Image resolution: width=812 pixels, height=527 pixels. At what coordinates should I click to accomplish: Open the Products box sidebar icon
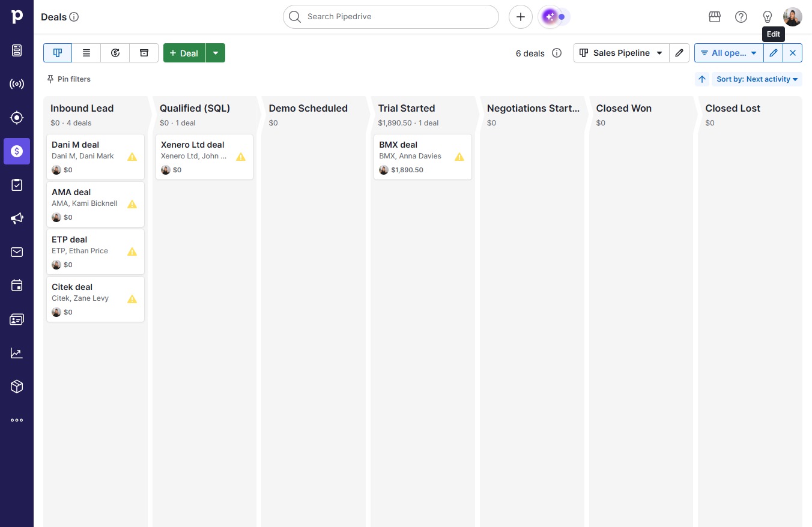click(17, 387)
